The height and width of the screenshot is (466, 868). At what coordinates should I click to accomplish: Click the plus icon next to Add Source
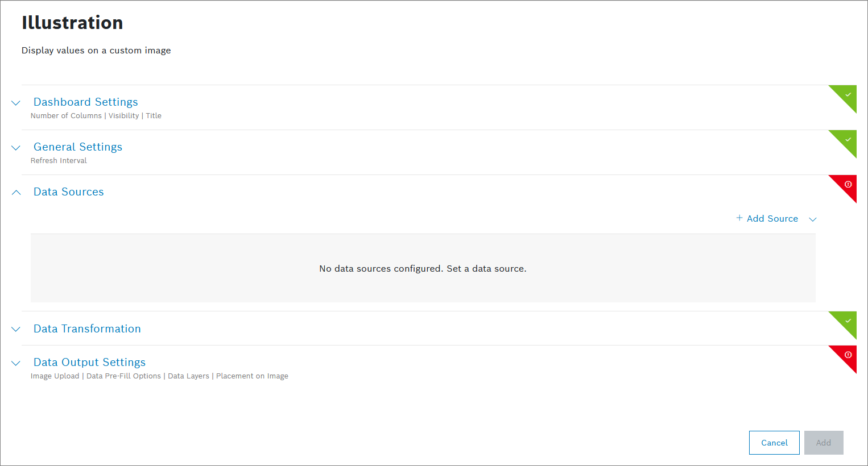(739, 218)
